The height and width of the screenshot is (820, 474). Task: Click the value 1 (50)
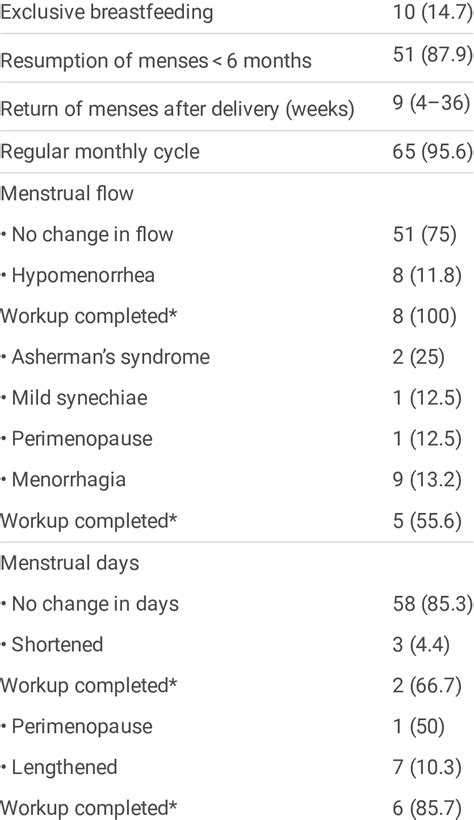(419, 726)
